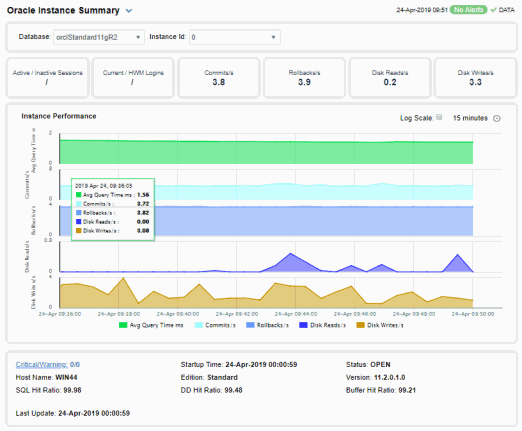This screenshot has width=522, height=431.
Task: Expand the Instance Id dropdown
Action: tap(235, 37)
